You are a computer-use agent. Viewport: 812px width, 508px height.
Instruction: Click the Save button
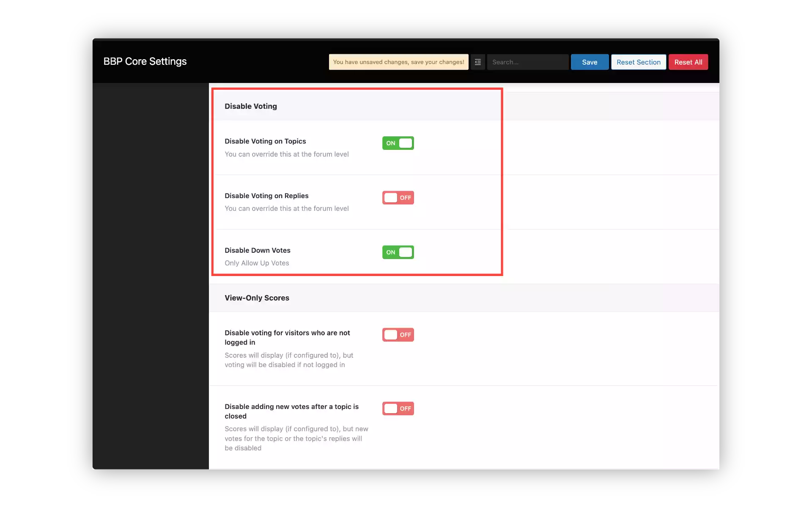coord(590,62)
